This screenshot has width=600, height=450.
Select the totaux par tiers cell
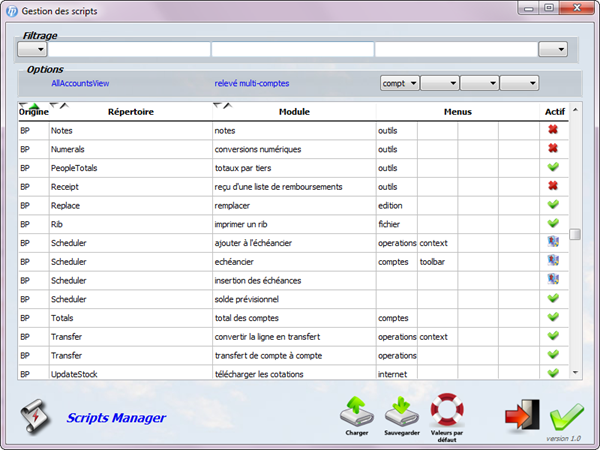click(294, 168)
